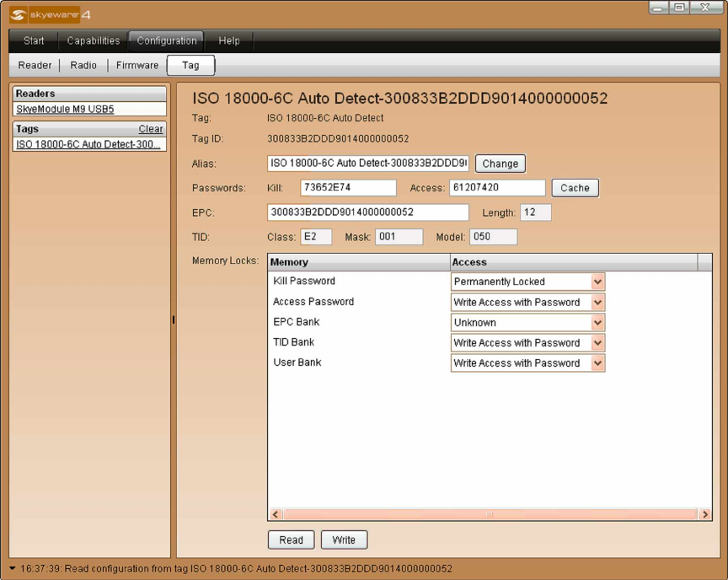Maximize the Skyeware window
The height and width of the screenshot is (580, 728).
click(679, 8)
